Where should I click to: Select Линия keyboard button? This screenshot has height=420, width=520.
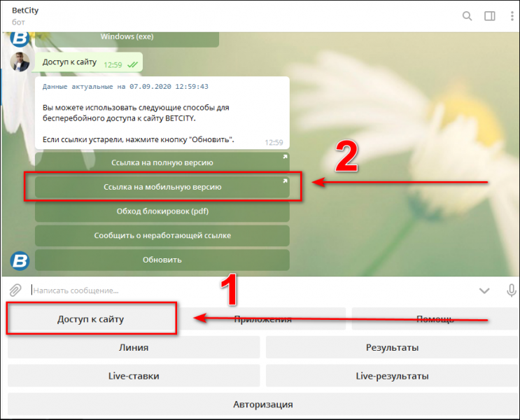134,347
